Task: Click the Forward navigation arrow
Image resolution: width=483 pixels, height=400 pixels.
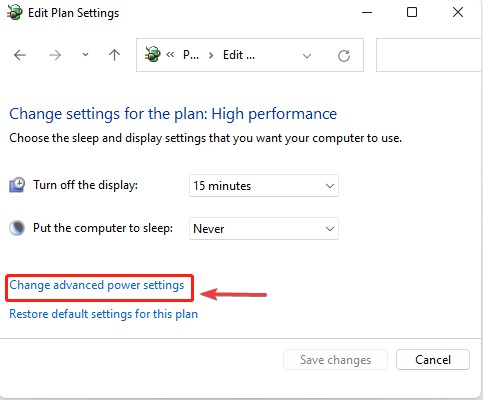Action: (x=55, y=55)
